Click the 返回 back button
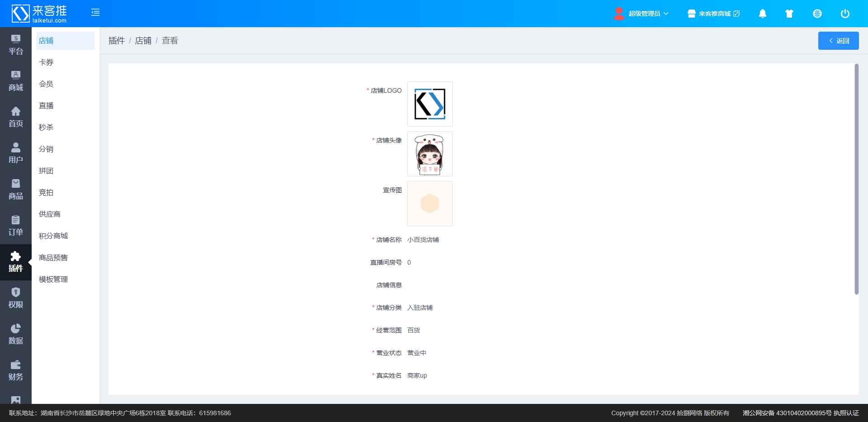Image resolution: width=868 pixels, height=422 pixels. 838,41
